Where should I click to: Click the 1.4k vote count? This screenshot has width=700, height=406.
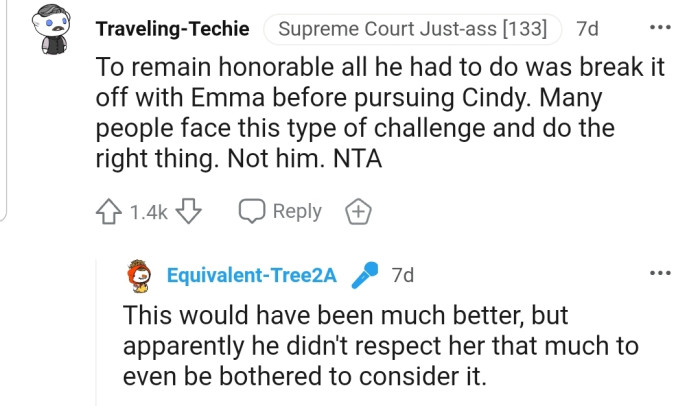click(149, 212)
